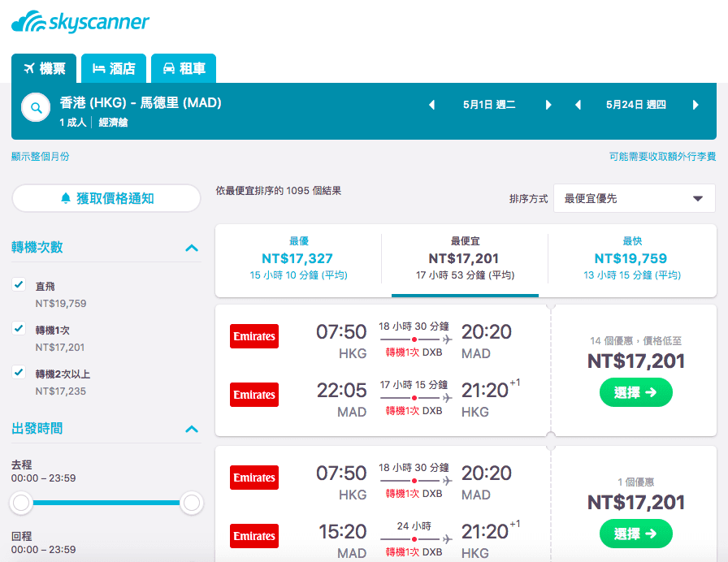
Task: Go to previous return date arrow
Action: (x=578, y=105)
